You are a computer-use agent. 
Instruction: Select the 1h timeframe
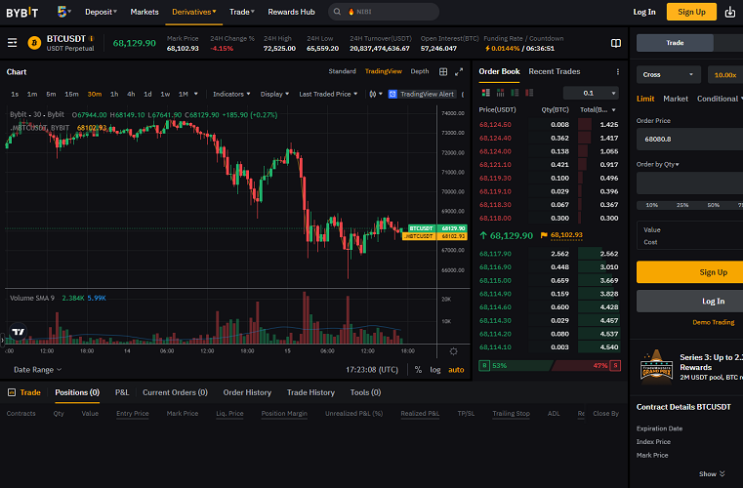point(114,94)
